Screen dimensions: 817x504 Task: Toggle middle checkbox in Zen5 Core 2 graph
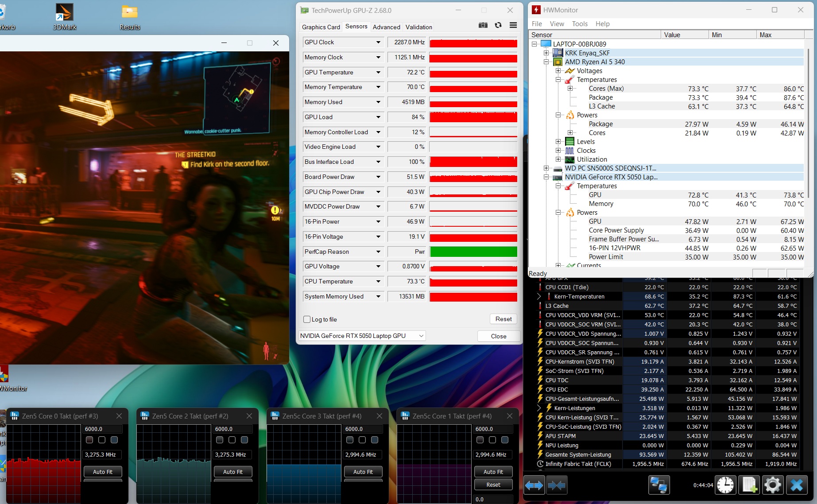tap(232, 440)
